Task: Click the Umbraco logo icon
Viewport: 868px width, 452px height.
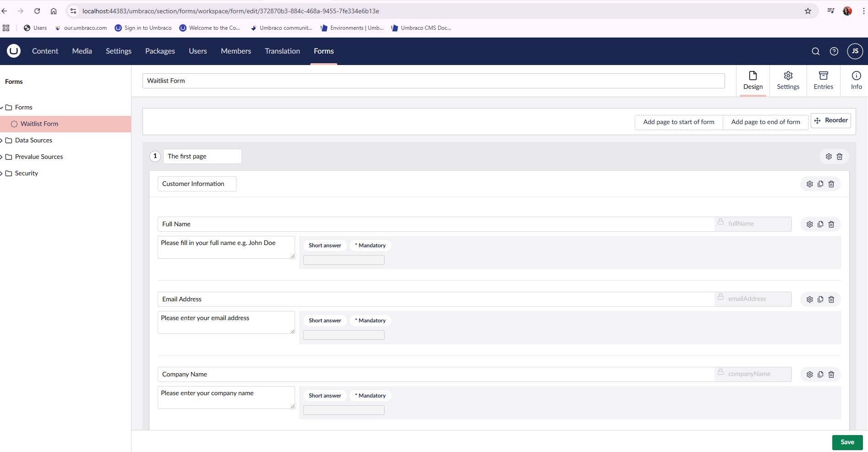Action: pos(14,51)
